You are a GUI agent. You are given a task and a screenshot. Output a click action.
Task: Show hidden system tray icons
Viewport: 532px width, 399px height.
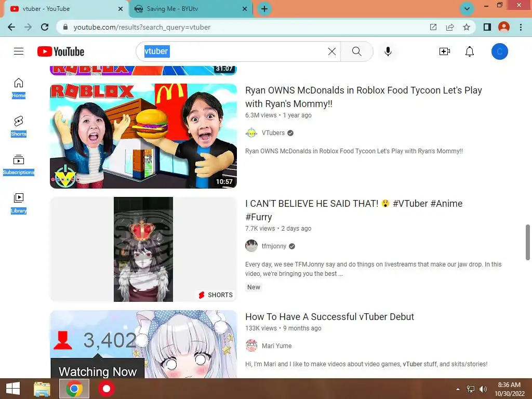(x=458, y=389)
